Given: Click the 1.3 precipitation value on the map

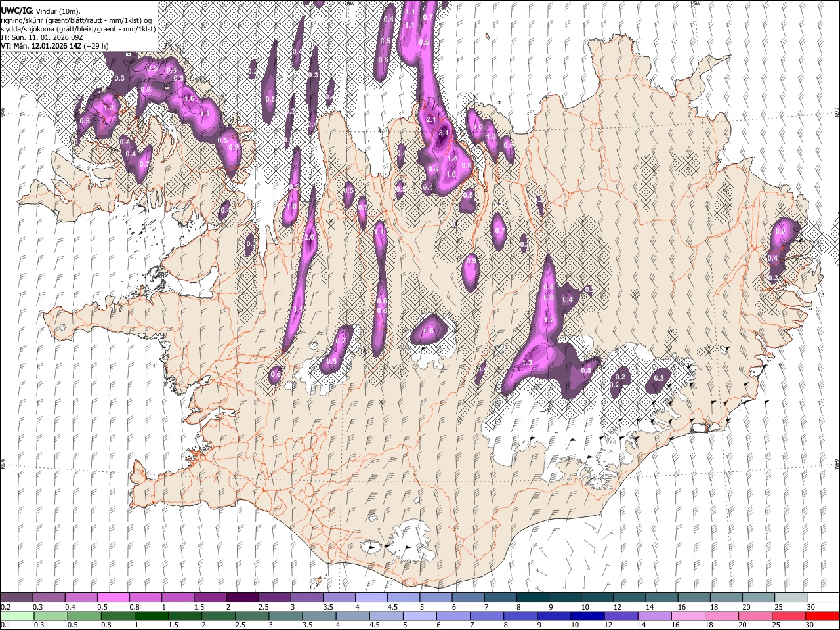Looking at the screenshot, I should click(527, 362).
